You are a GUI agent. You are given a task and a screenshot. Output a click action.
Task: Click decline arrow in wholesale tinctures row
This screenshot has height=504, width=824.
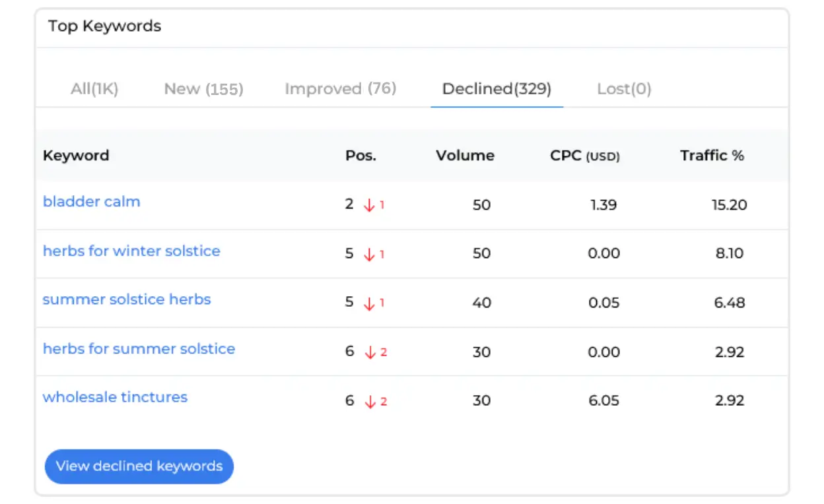click(370, 401)
